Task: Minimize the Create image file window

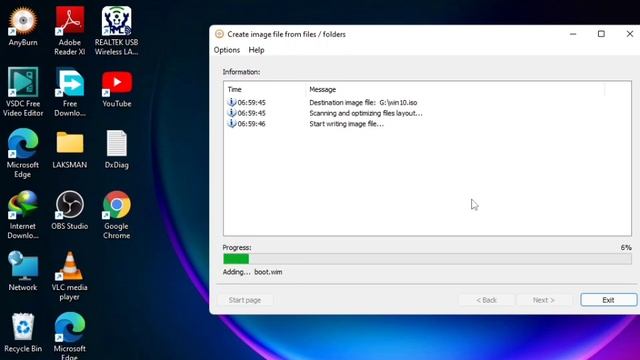Action: (573, 34)
